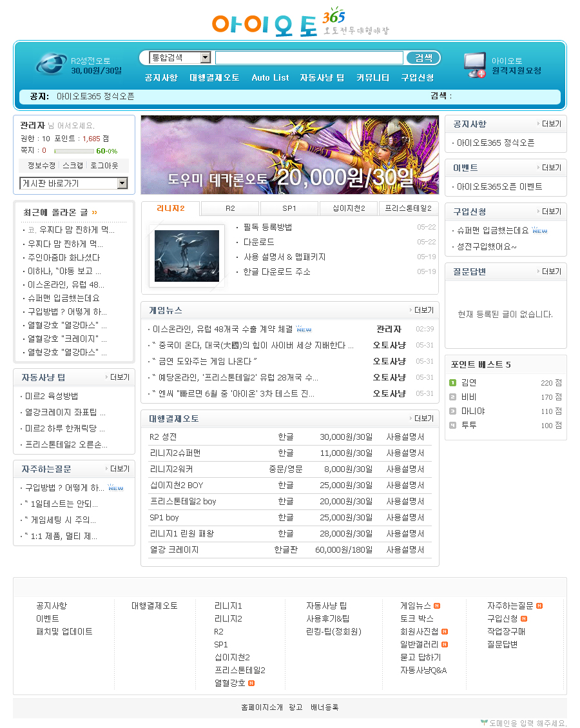Image resolution: width=580 pixels, height=728 pixels.
Task: Click the N badge next to 열혈강호
Action: tap(251, 683)
